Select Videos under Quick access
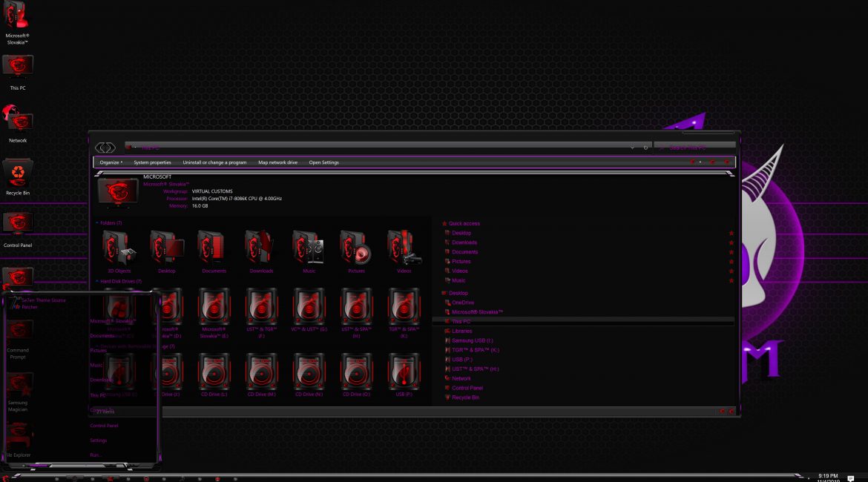Viewport: 868px width, 482px height. pyautogui.click(x=459, y=271)
